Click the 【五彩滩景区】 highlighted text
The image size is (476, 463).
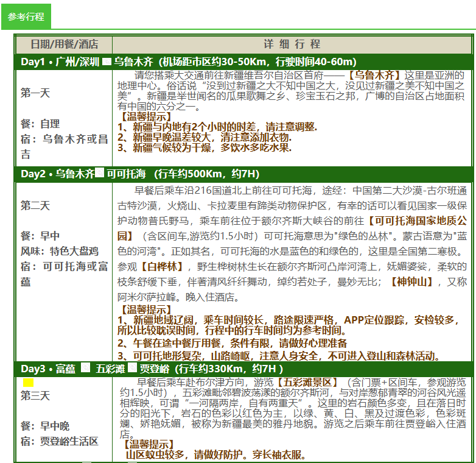307,382
